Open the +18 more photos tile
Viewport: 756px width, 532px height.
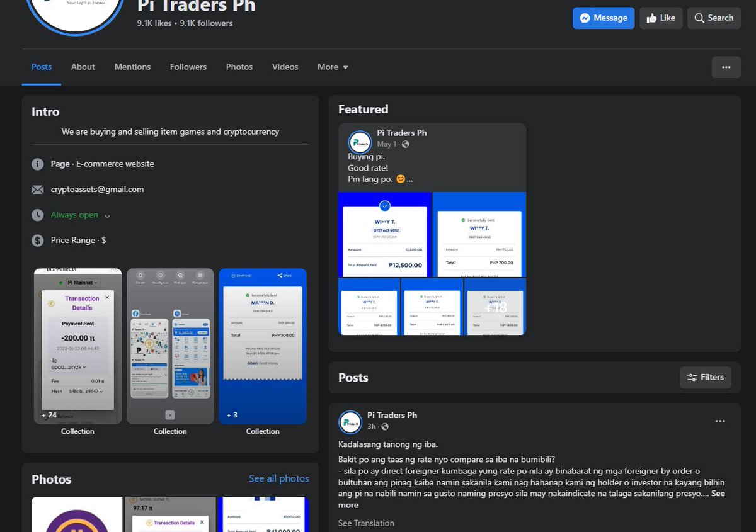[x=495, y=307]
